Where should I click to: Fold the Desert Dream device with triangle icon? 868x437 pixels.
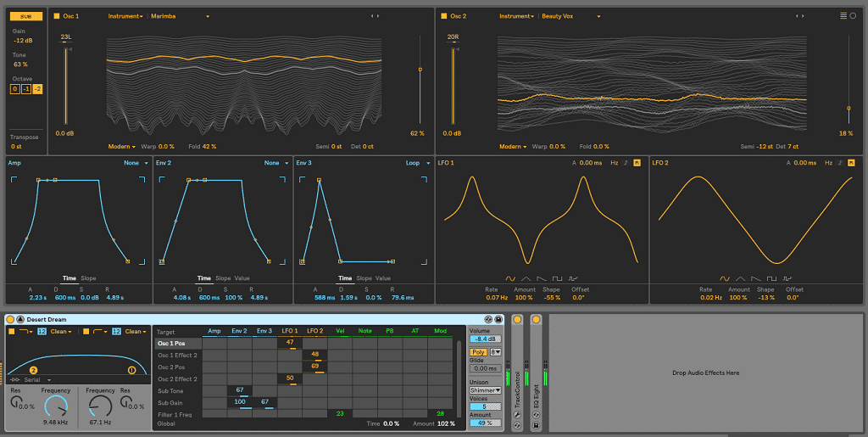coord(20,320)
